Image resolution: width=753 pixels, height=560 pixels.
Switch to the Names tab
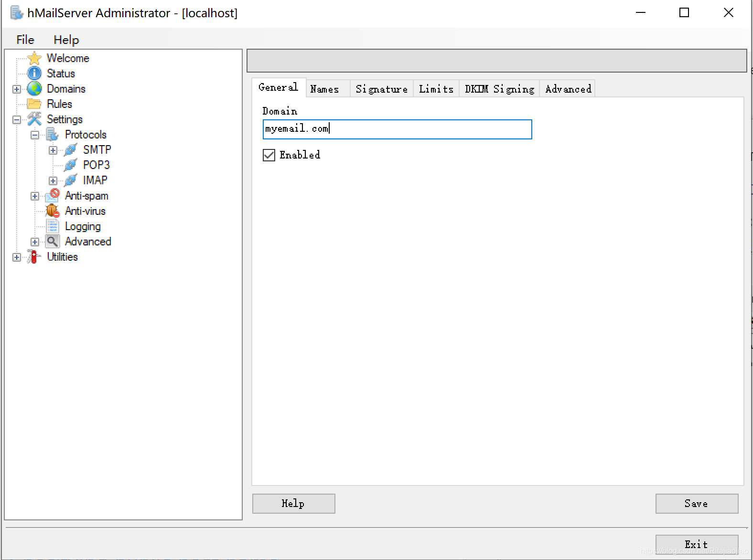point(328,89)
